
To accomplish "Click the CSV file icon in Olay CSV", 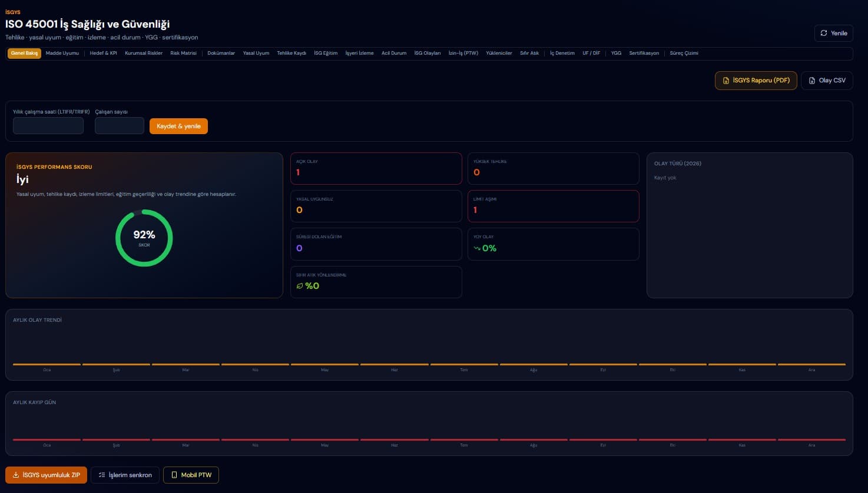I will (812, 81).
